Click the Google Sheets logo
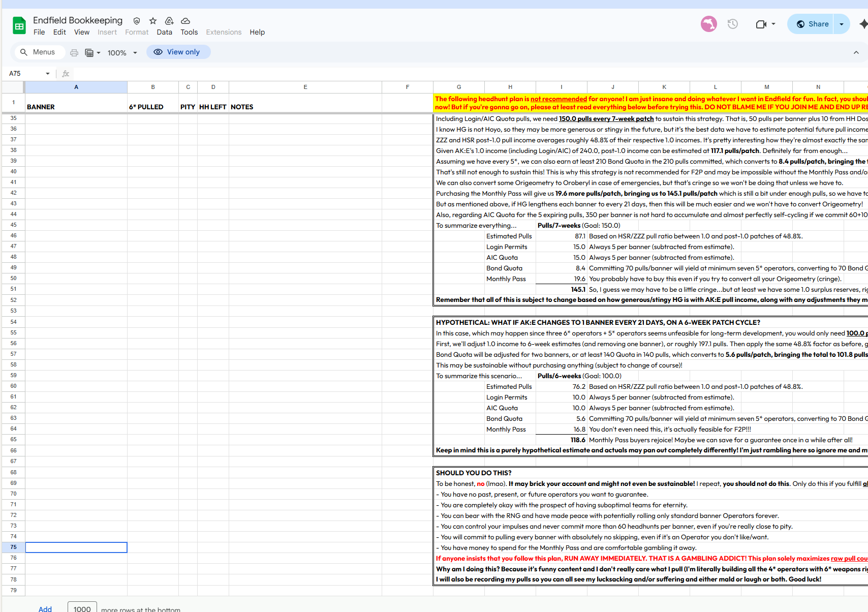Viewport: 868px width, 612px height. coord(19,25)
